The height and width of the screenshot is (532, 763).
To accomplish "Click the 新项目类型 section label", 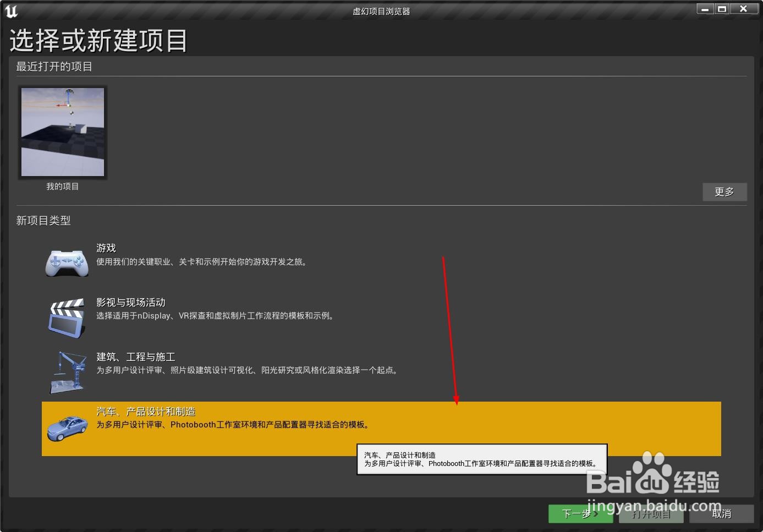I will point(43,221).
